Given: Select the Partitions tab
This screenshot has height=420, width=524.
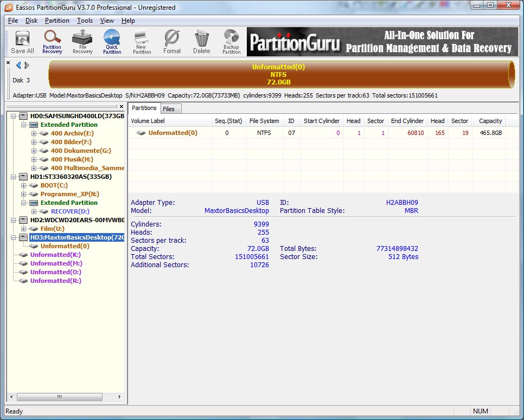Looking at the screenshot, I should click(144, 108).
